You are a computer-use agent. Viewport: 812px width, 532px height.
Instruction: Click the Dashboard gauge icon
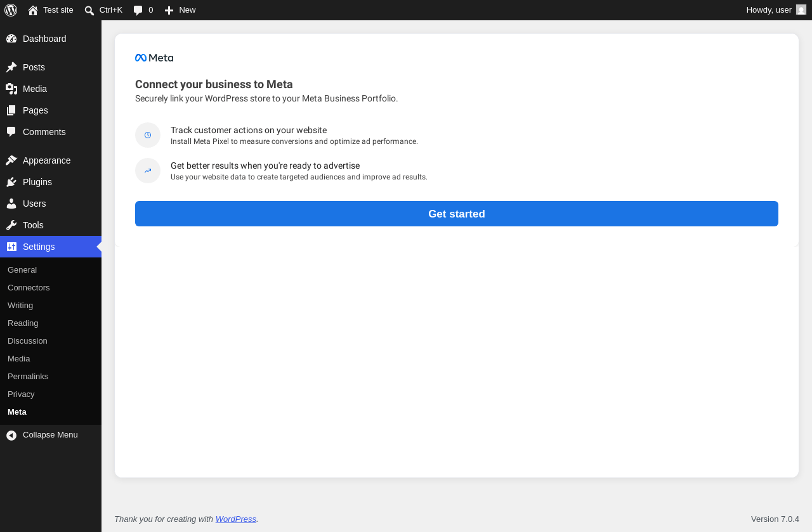[x=11, y=39]
